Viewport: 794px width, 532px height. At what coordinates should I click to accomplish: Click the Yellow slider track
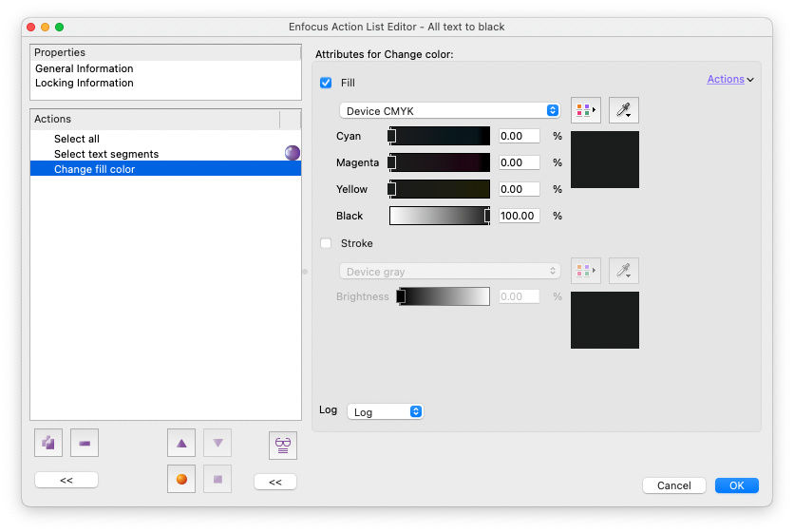click(x=440, y=189)
